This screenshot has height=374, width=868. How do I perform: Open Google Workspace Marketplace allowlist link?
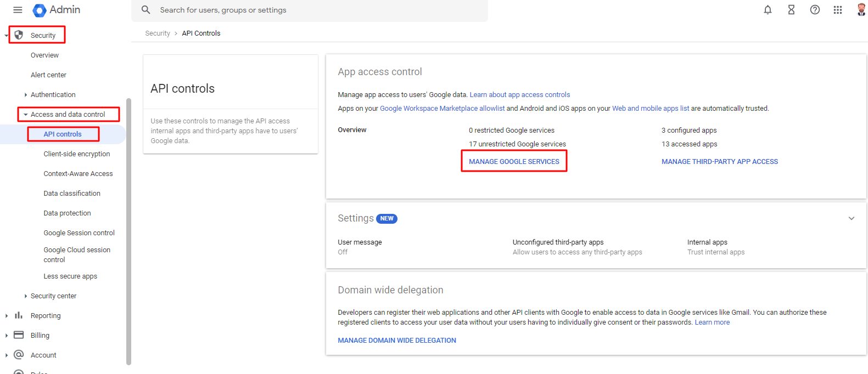point(442,109)
